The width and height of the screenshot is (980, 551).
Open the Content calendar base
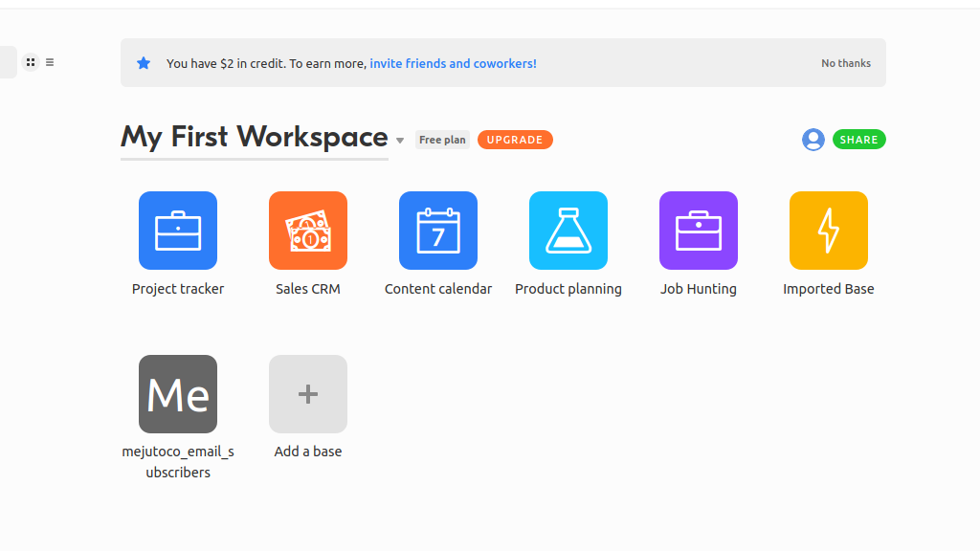click(438, 230)
